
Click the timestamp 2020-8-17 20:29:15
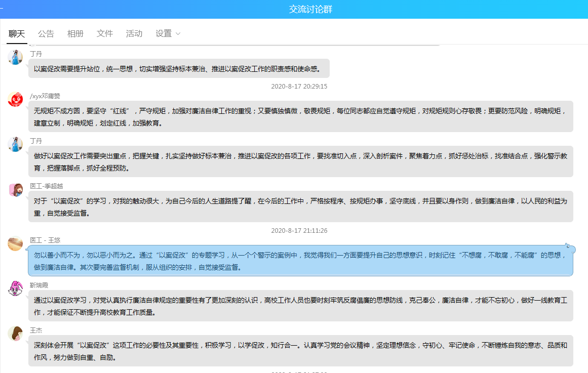[x=299, y=87]
